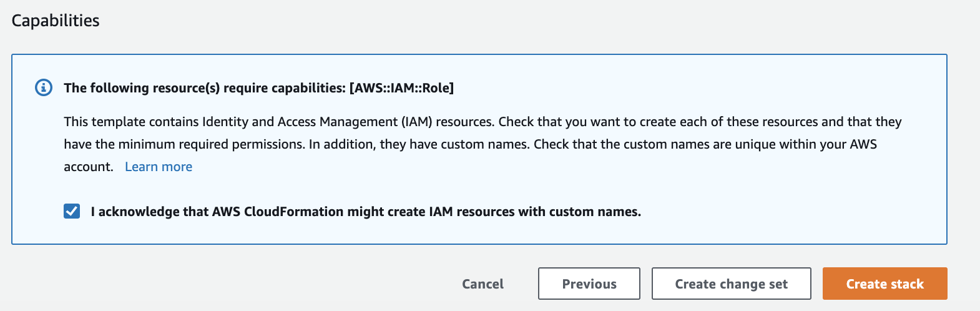This screenshot has width=980, height=311.
Task: Click the required capabilities AWS::IAM::Role heading
Action: (x=259, y=88)
